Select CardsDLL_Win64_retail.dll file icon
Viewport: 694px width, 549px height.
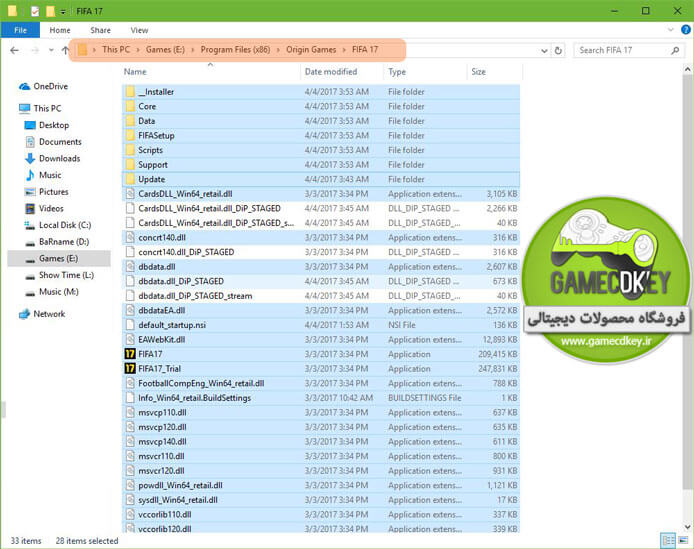coord(130,194)
